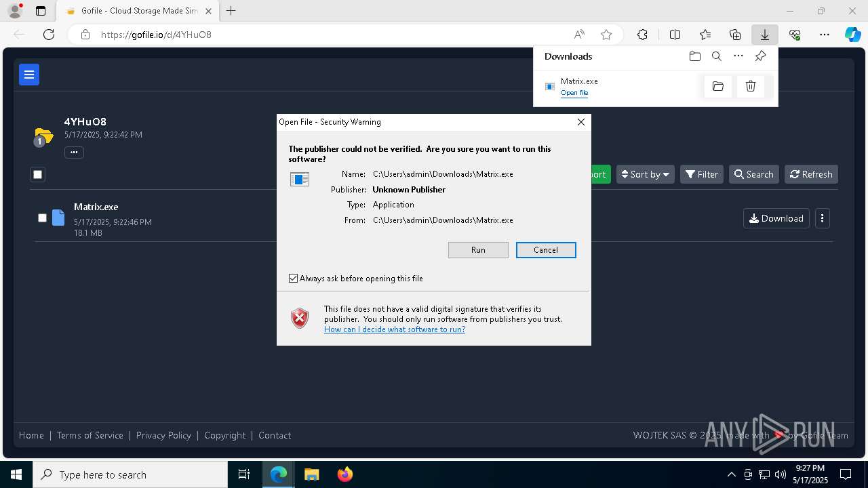Screen dimensions: 868x488
Task: Open the Gofile hamburger menu
Action: (29, 75)
